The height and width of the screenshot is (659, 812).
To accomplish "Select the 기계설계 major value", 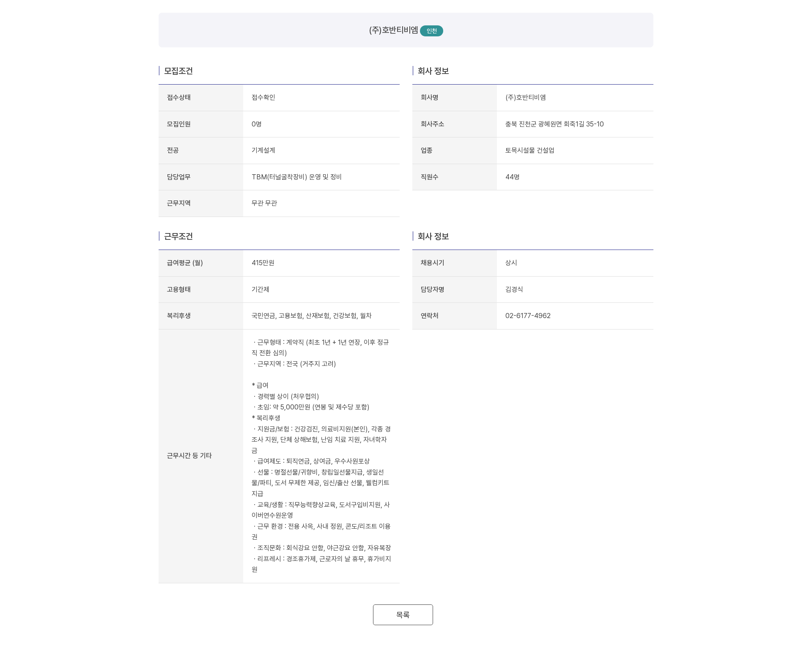I will (x=263, y=151).
